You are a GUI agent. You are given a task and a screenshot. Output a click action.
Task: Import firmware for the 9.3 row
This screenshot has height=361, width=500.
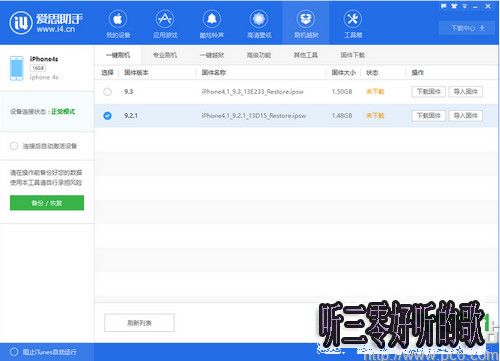(x=466, y=92)
